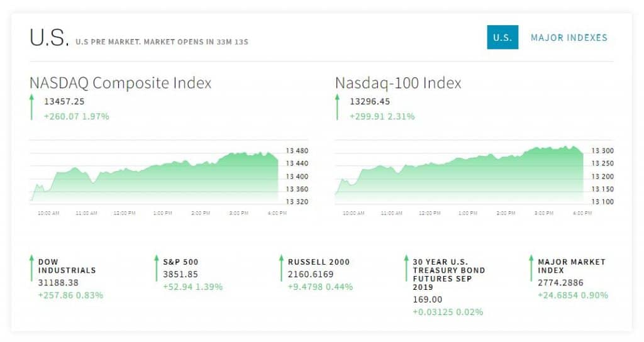Image resolution: width=644 pixels, height=342 pixels.
Task: Click the up arrow next to Dow Industrials
Action: click(31, 268)
